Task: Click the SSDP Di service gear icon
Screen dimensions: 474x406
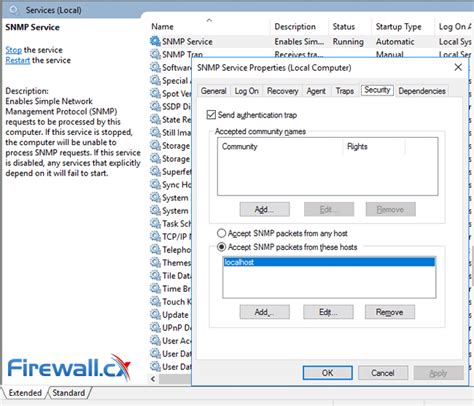Action: [155, 106]
